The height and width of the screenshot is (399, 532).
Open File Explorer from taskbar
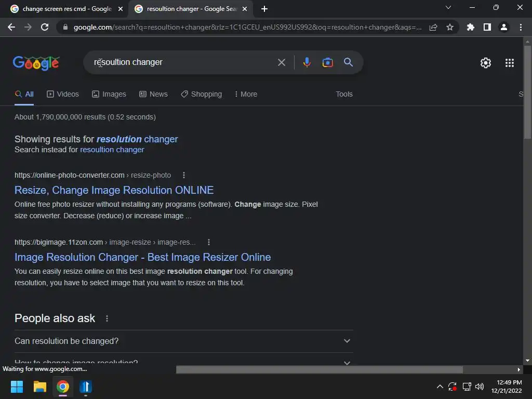pos(39,387)
